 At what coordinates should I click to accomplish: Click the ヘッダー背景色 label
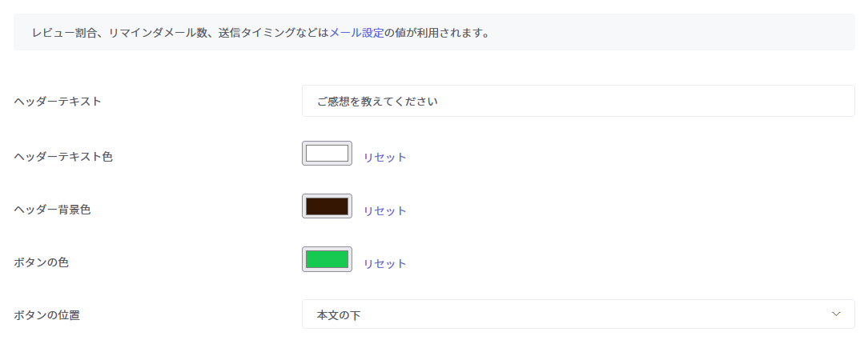53,210
